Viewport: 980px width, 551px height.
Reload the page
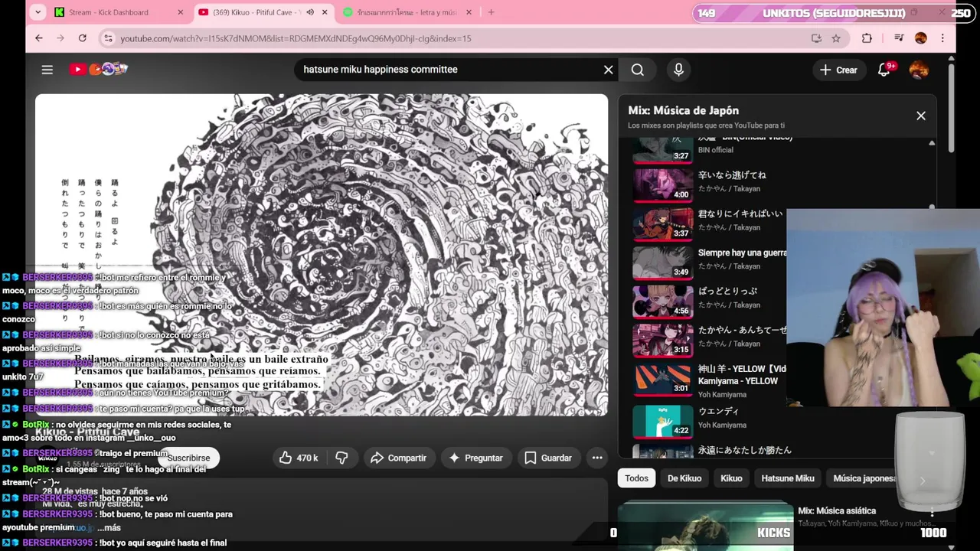[x=82, y=38]
